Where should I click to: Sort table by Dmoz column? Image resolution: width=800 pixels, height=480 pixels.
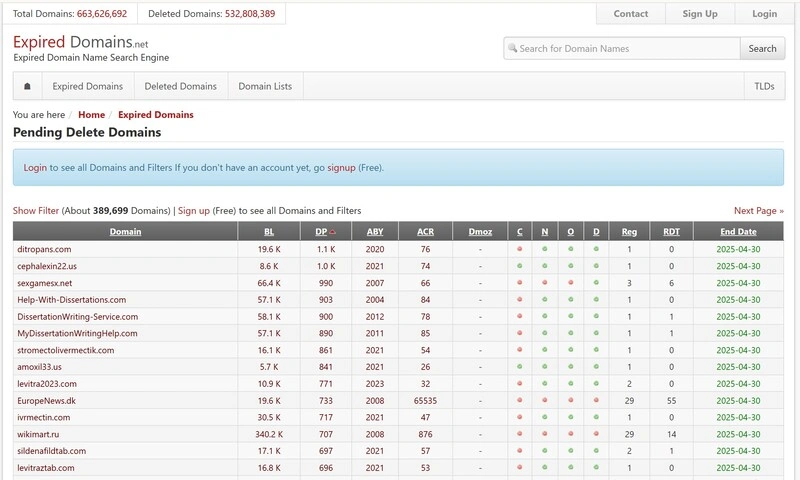[x=480, y=232]
